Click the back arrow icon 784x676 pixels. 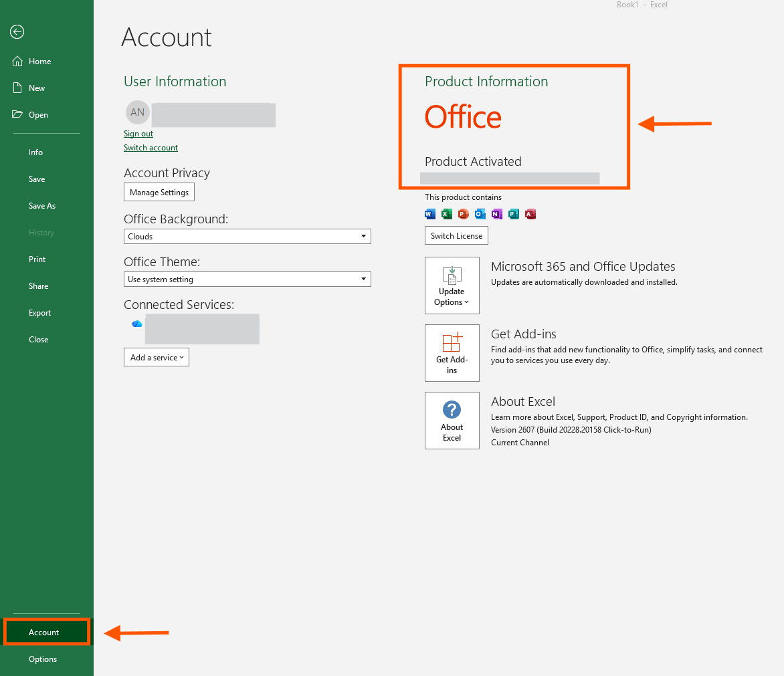(x=17, y=32)
